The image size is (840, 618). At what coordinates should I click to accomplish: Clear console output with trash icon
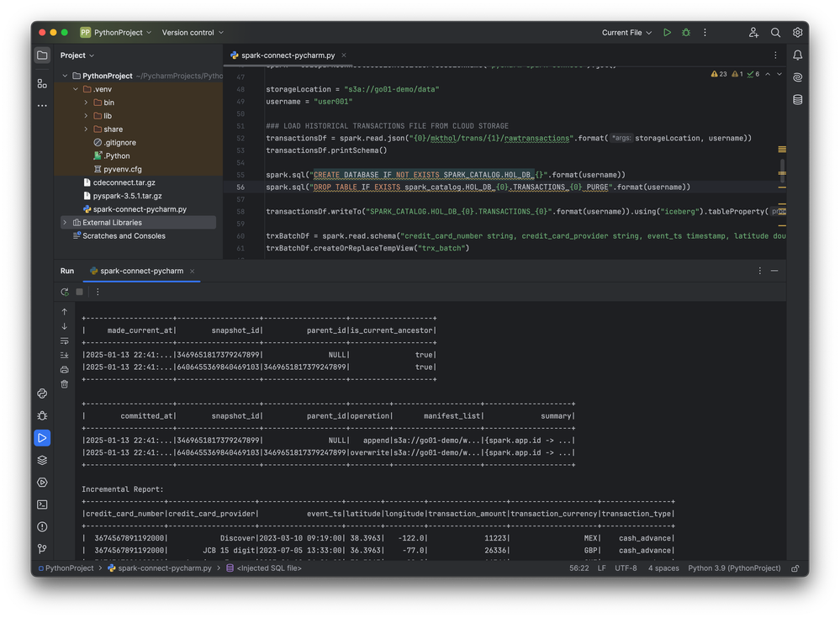(x=64, y=384)
